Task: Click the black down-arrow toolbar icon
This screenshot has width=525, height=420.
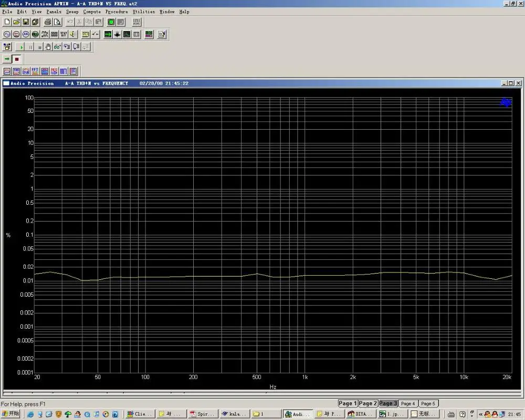Action: [117, 34]
